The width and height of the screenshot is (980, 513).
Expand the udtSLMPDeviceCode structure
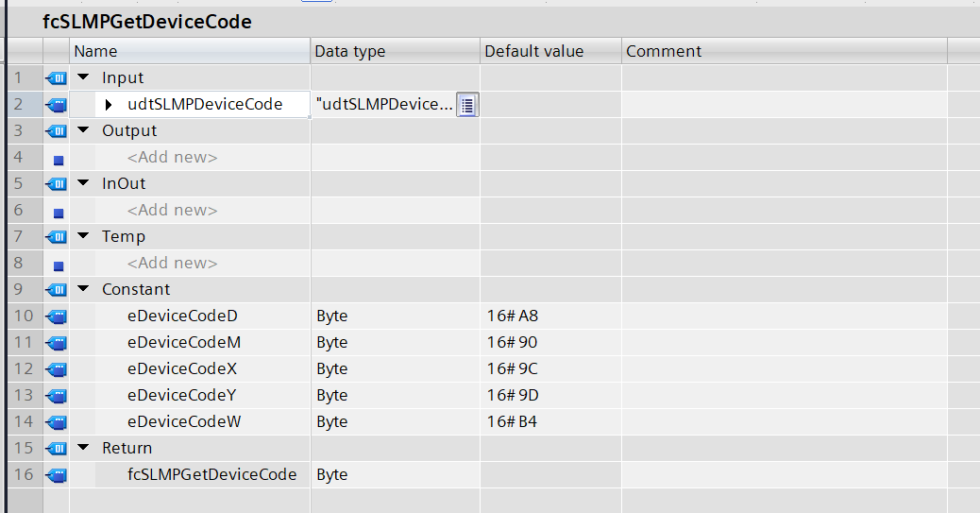(109, 105)
